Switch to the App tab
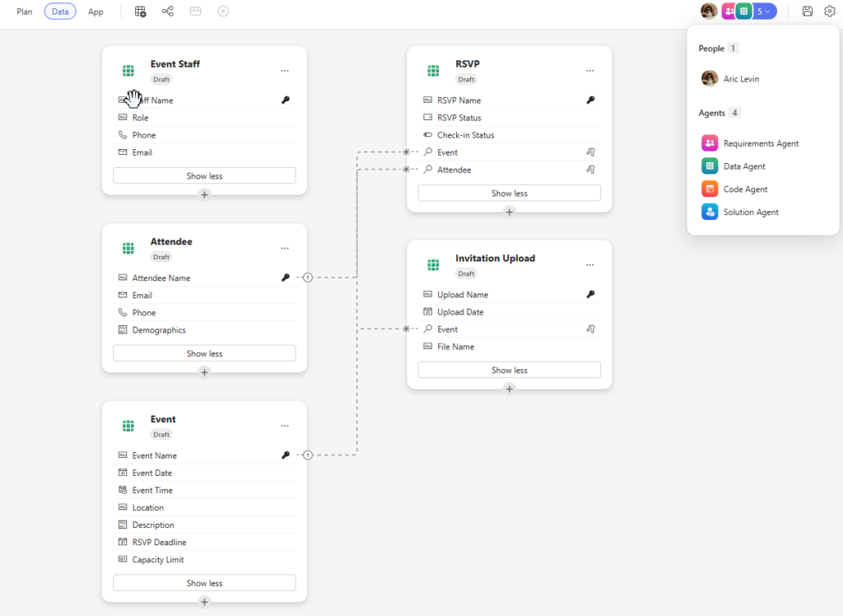This screenshot has height=616, width=843. [95, 12]
